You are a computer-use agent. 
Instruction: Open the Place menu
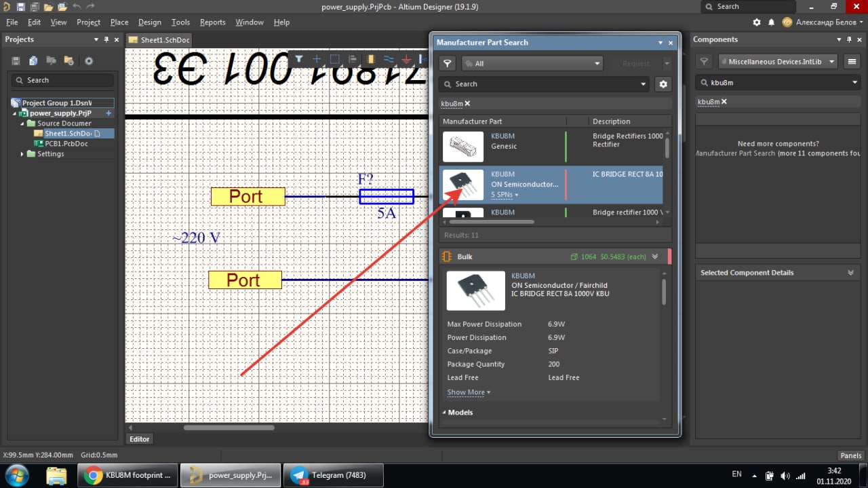[x=119, y=22]
